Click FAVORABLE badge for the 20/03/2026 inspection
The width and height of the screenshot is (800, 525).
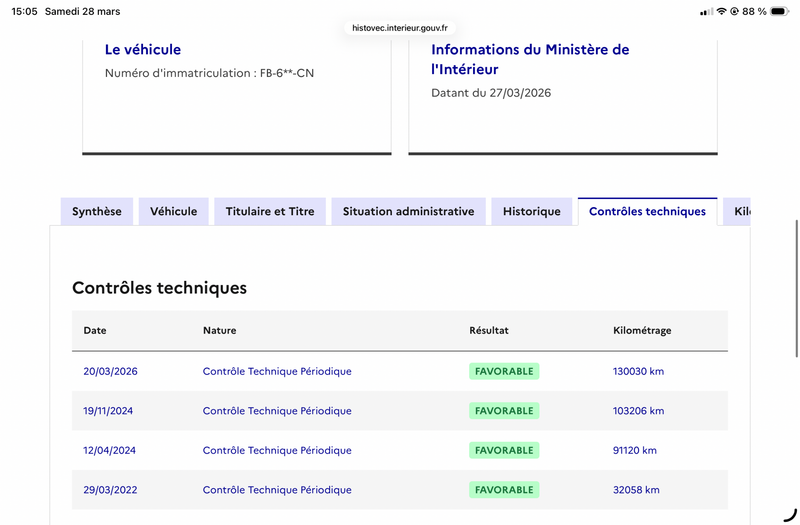[x=504, y=371]
